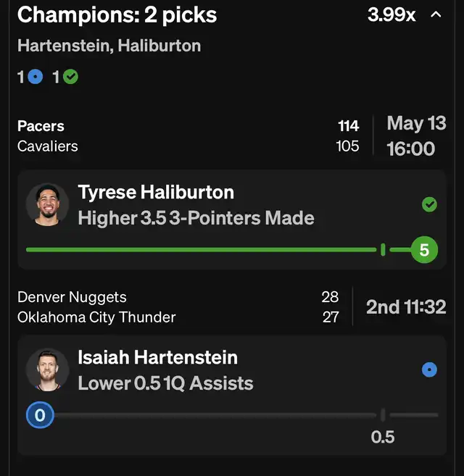Tap the 3.99x payout multiplier
Viewport: 464px width, 476px height.
click(391, 14)
